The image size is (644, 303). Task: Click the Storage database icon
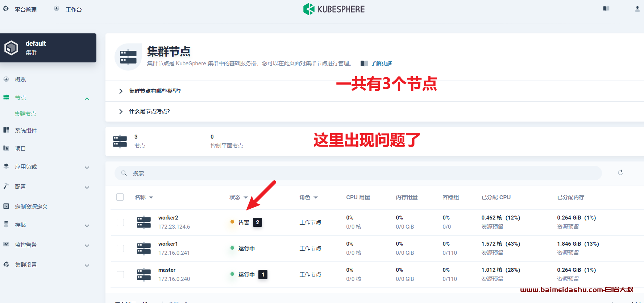(6, 224)
